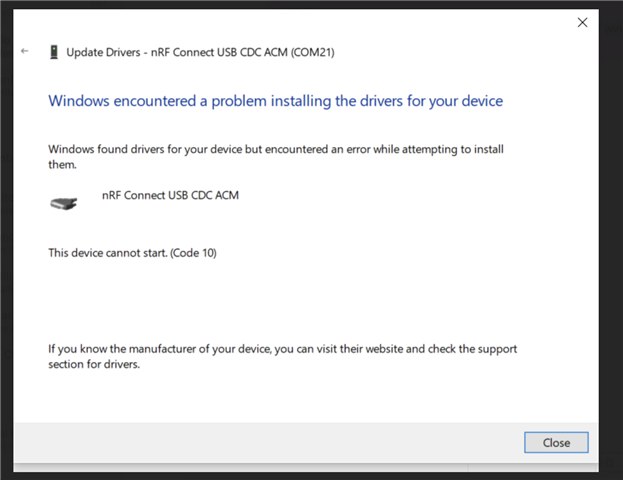Click the blank white area beneath the error code
Screen dimensions: 623x480
pos(278,298)
